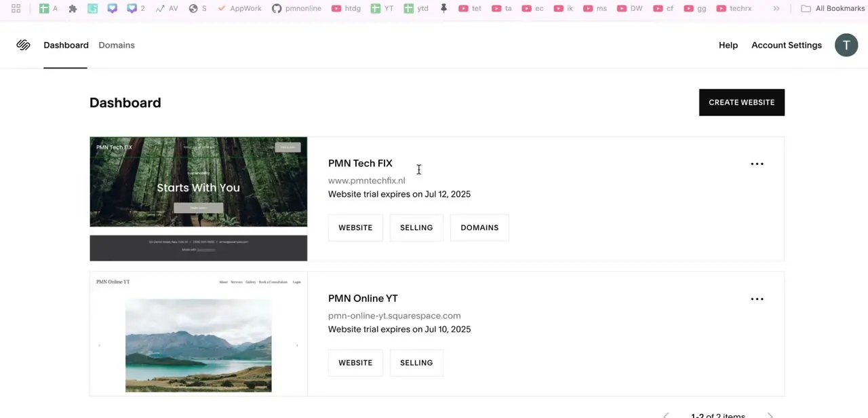Open the Help link
The image size is (868, 418).
pos(728,45)
